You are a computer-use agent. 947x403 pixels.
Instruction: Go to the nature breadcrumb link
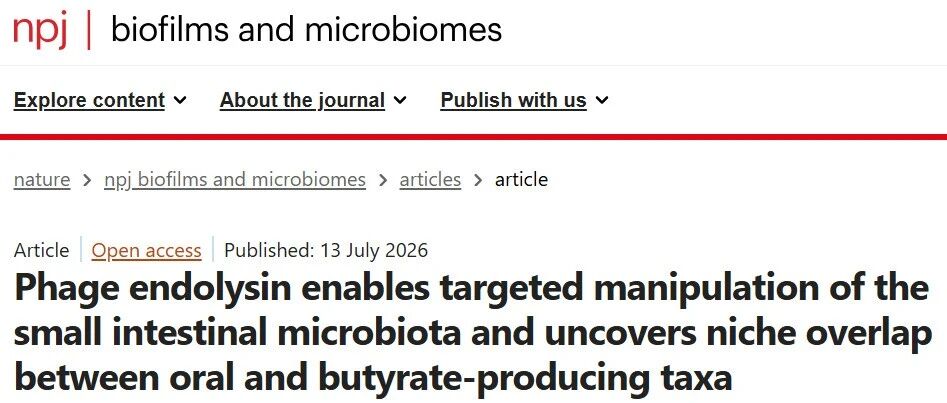point(42,179)
